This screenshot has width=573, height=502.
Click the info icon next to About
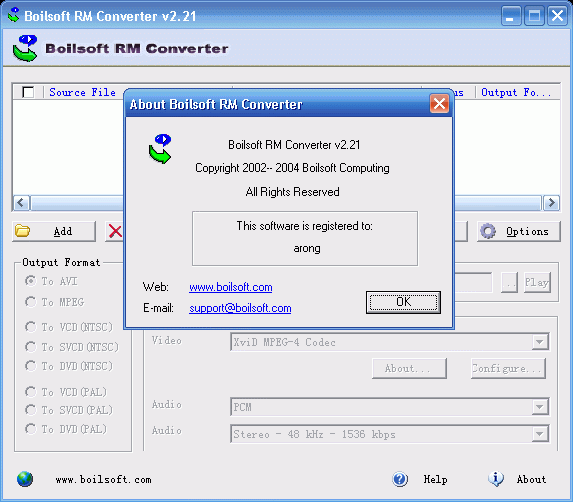(x=496, y=479)
